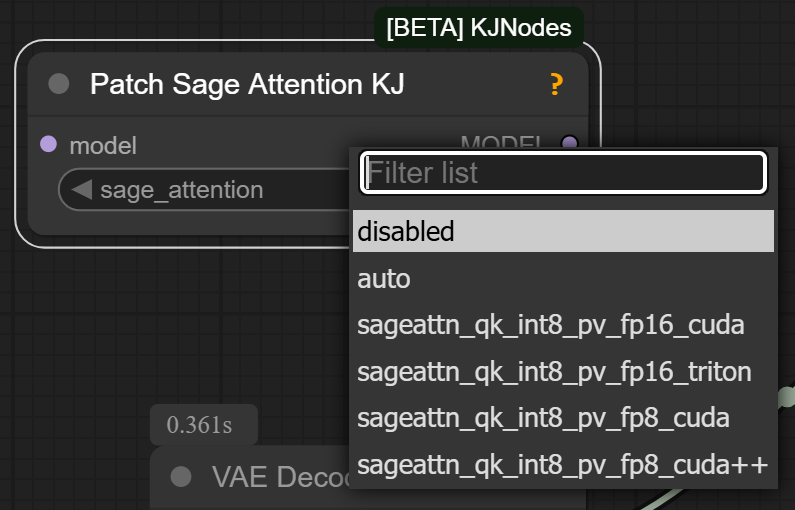Viewport: 795px width, 510px height.
Task: Click the sage_attention left arrow
Action: point(82,190)
